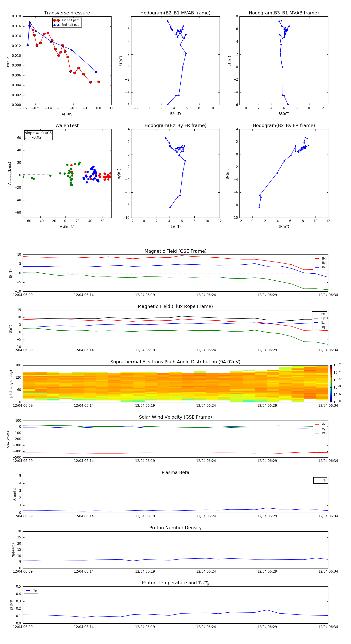
Task: Click the "2nd half path" legend entry
Action: coord(67,25)
